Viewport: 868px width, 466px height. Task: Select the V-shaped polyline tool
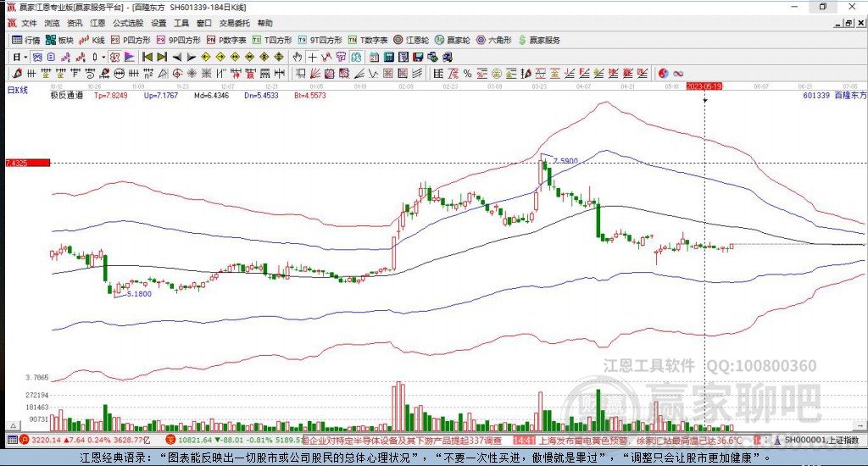click(373, 73)
